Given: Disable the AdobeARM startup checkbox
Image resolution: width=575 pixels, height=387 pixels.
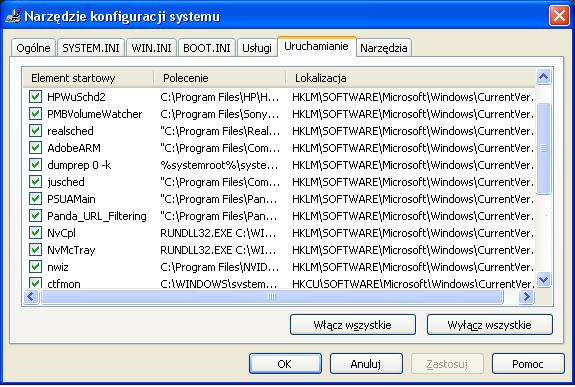Looking at the screenshot, I should (x=35, y=147).
